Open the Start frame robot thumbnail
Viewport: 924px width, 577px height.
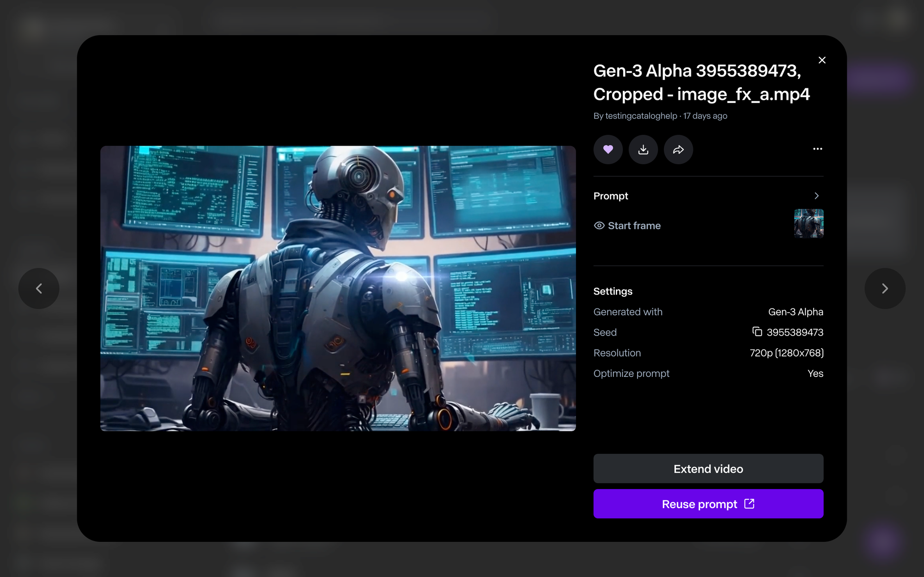808,223
